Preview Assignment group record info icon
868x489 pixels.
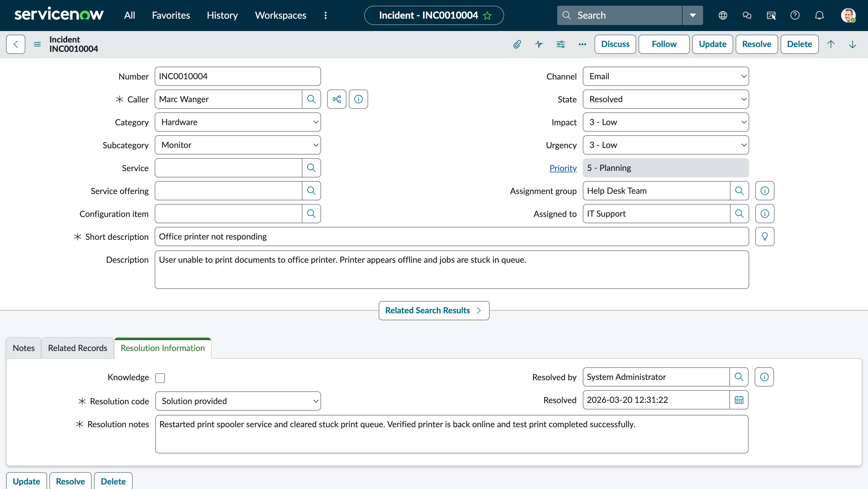(x=764, y=191)
